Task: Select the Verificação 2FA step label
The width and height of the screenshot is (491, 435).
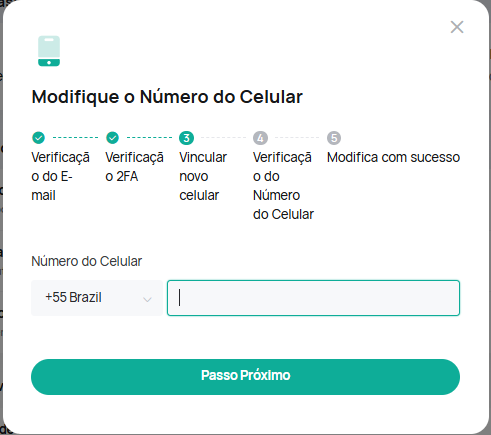Action: (134, 167)
